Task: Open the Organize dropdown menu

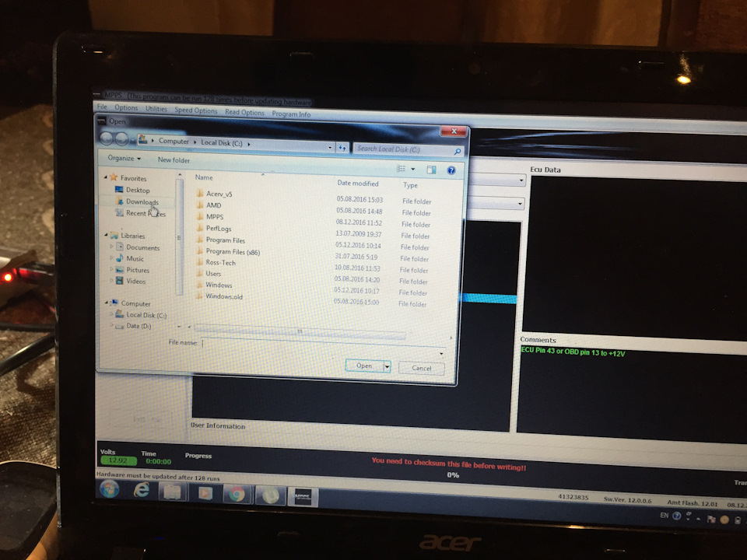Action: (x=124, y=158)
